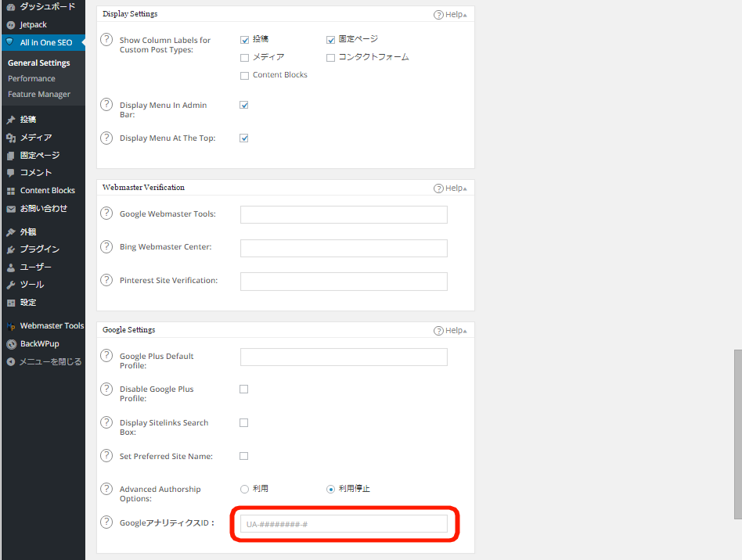Open the 設定 settings menu

[28, 302]
